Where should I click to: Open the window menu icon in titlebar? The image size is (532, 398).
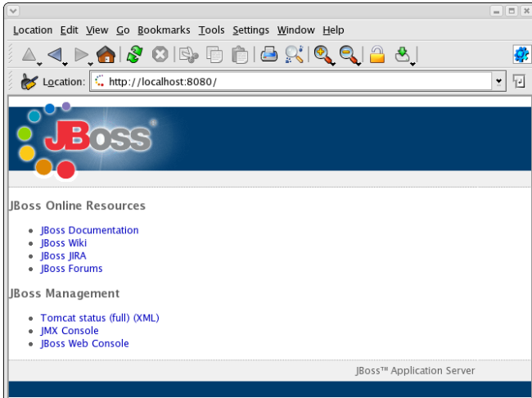(14, 11)
